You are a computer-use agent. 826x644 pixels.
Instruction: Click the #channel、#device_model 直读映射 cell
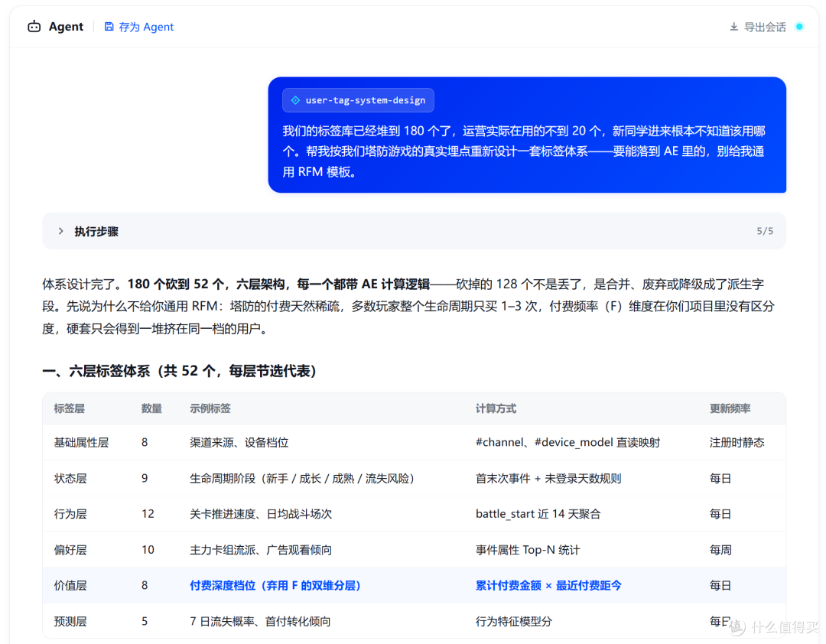(567, 442)
